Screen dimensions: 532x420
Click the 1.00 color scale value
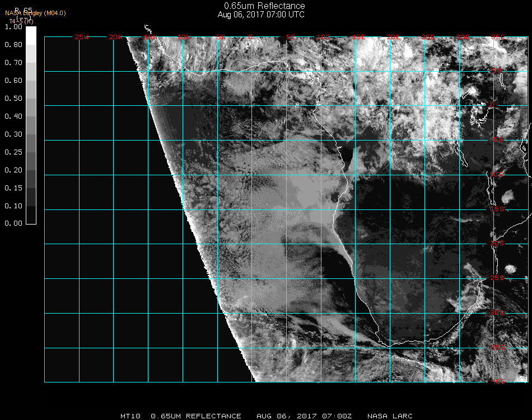click(x=13, y=26)
